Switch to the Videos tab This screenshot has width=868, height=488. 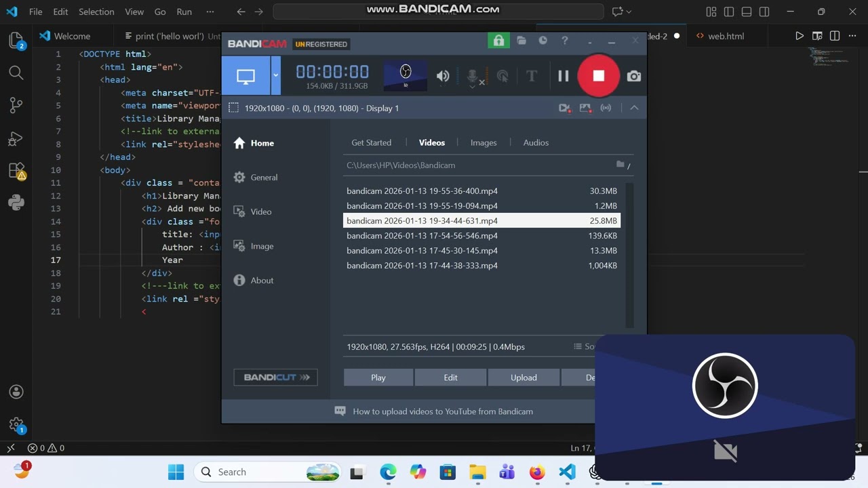click(x=431, y=142)
